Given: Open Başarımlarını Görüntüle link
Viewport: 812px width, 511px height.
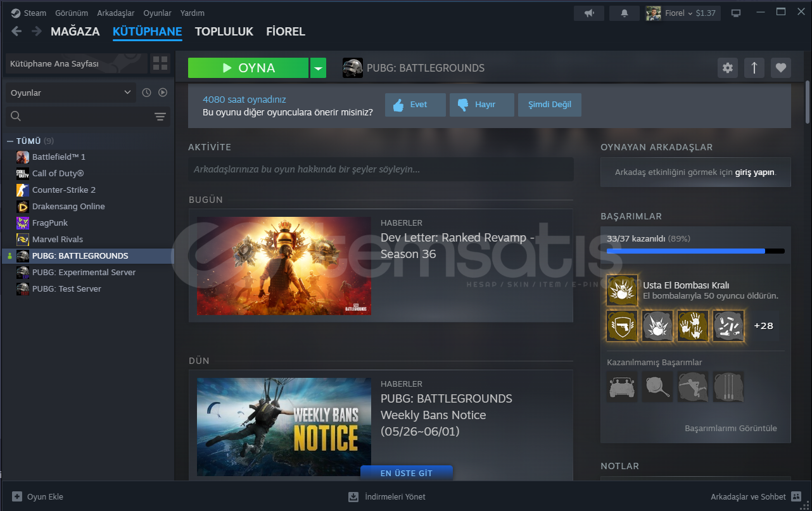Looking at the screenshot, I should click(731, 428).
